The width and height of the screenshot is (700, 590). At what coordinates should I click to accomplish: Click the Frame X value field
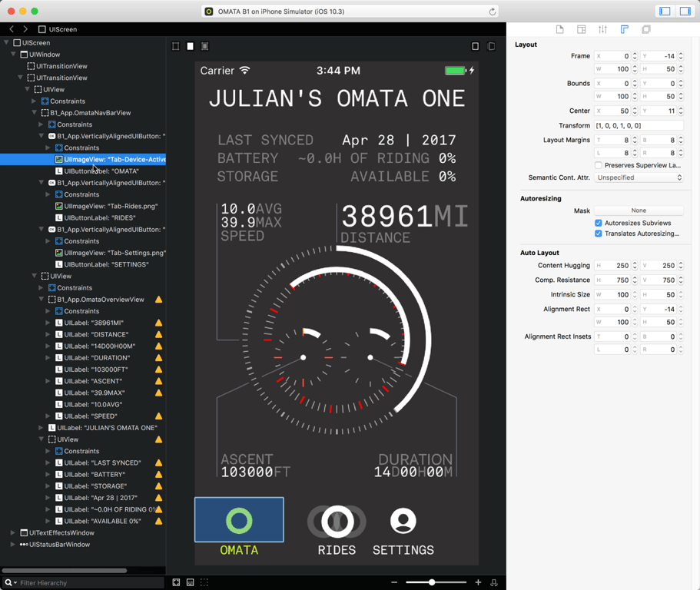click(x=612, y=56)
